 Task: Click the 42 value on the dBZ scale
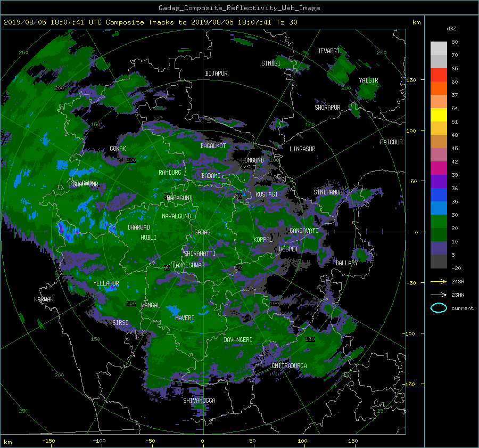pyautogui.click(x=455, y=162)
